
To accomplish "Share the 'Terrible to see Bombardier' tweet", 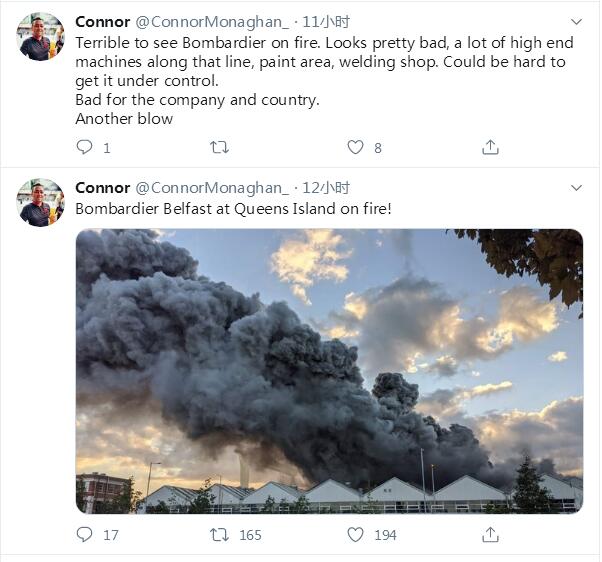I will 490,147.
